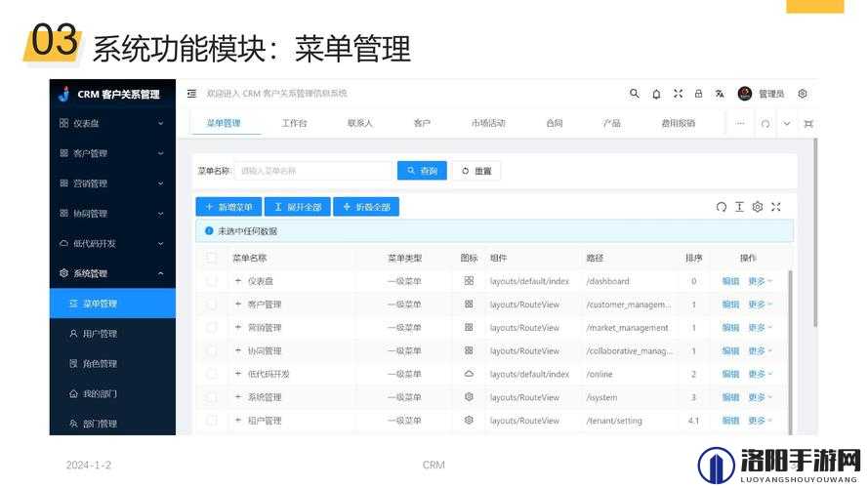Click 编辑 link in 低代码开发 row
Viewport: 868px width, 488px height.
(730, 374)
